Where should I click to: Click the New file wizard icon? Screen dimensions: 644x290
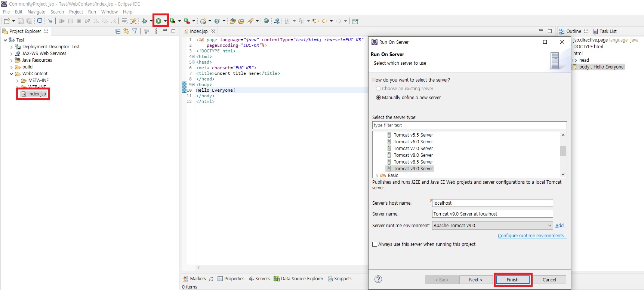pos(7,21)
